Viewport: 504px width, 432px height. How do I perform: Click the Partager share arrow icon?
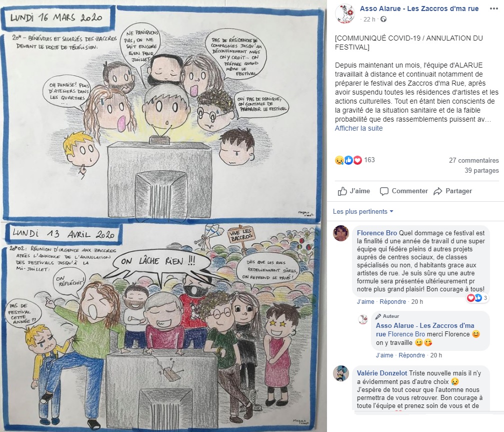[x=438, y=191]
